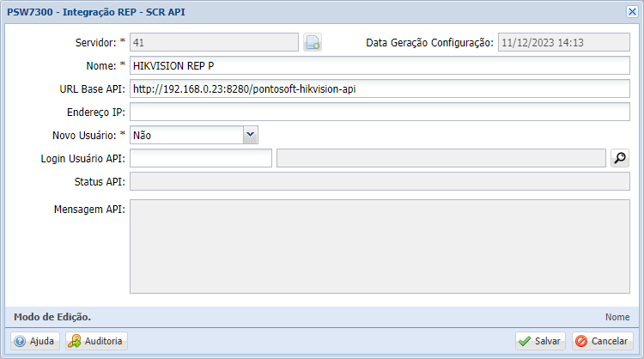The width and height of the screenshot is (644, 359).
Task: Click the 'Modo de Edição.' status text
Action: tap(52, 317)
